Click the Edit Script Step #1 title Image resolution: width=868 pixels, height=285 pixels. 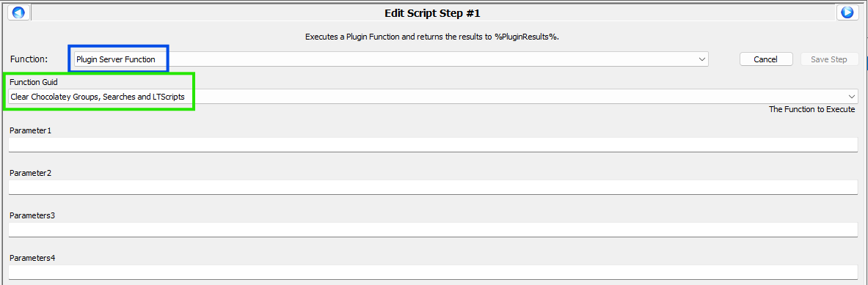pyautogui.click(x=434, y=12)
